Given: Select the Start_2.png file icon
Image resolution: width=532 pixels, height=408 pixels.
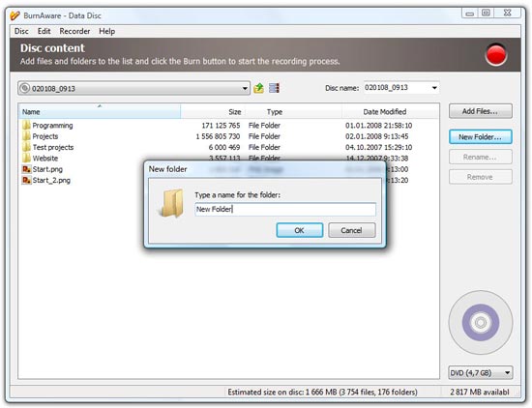Looking at the screenshot, I should coord(26,180).
